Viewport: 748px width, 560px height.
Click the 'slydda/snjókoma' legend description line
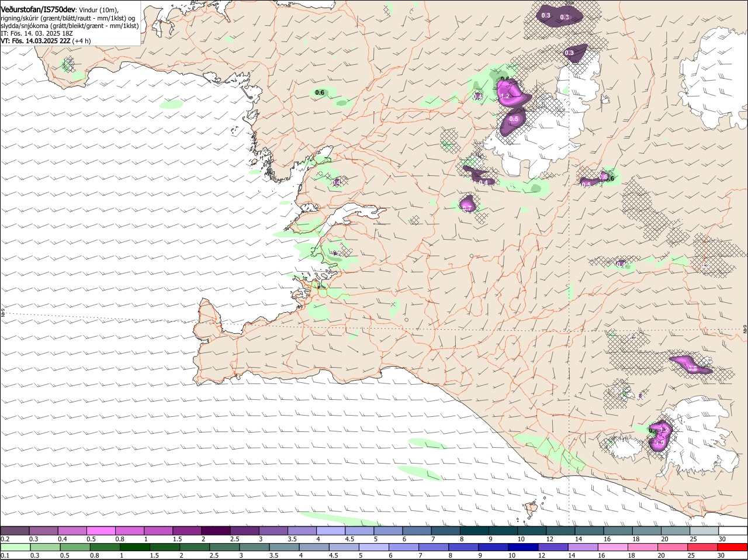(x=70, y=26)
